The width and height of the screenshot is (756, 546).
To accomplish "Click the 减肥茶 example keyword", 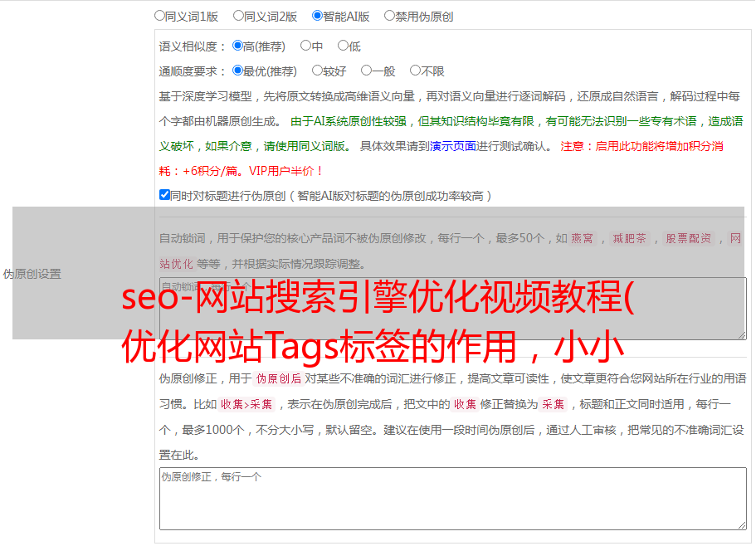I will (629, 238).
